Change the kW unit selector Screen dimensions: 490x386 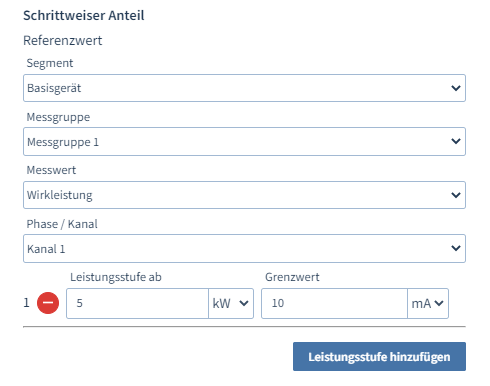(231, 303)
